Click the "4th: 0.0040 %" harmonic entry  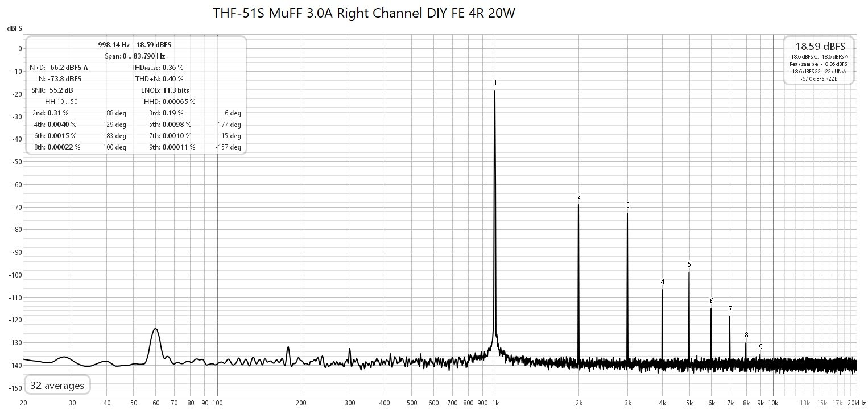[x=55, y=124]
